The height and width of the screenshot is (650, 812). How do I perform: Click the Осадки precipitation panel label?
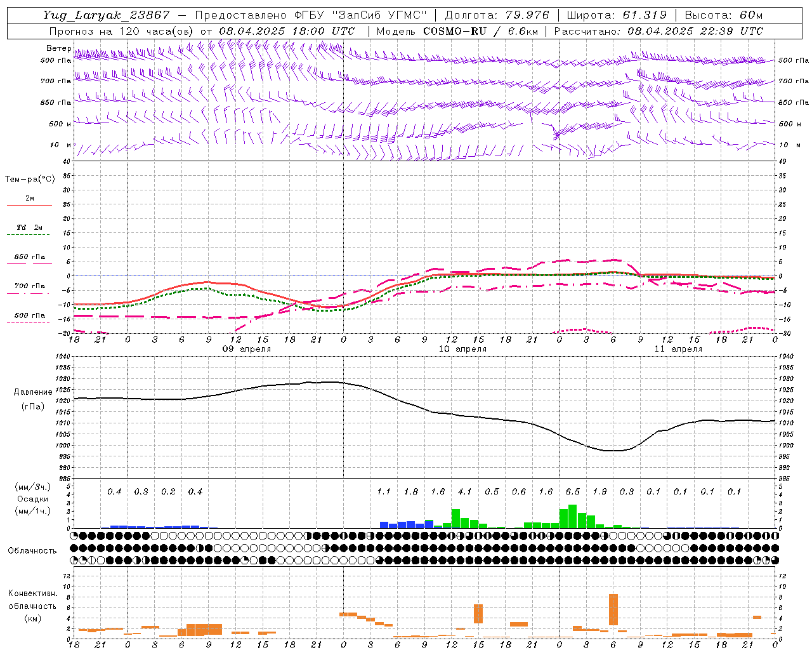32,499
